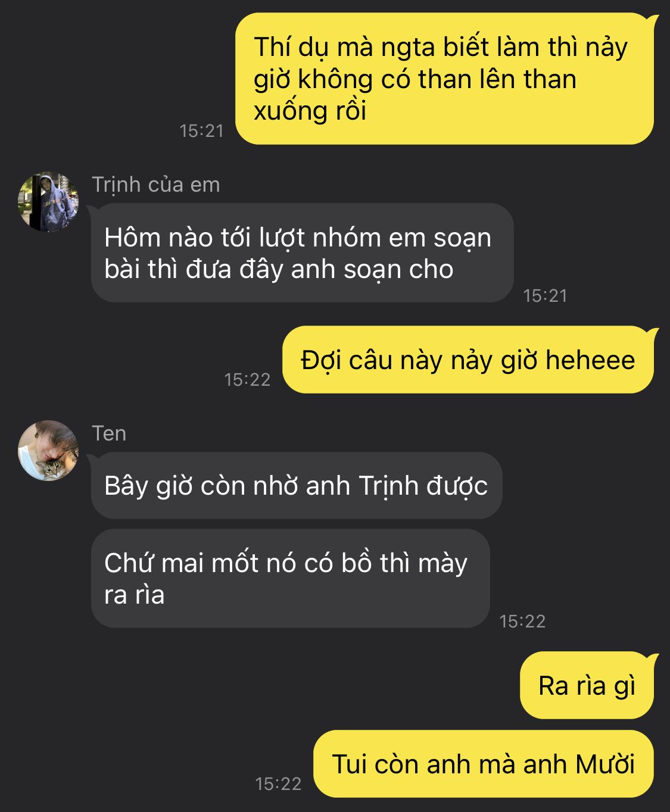
Task: Tap the word heheee in yellow bubble
Action: (590, 360)
